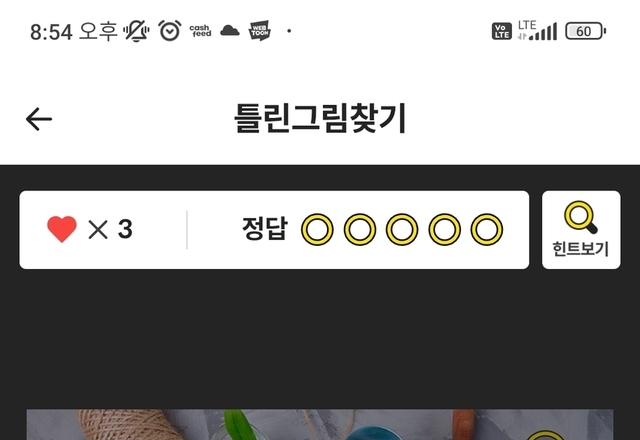Tap the remaining lives count 3

point(125,229)
